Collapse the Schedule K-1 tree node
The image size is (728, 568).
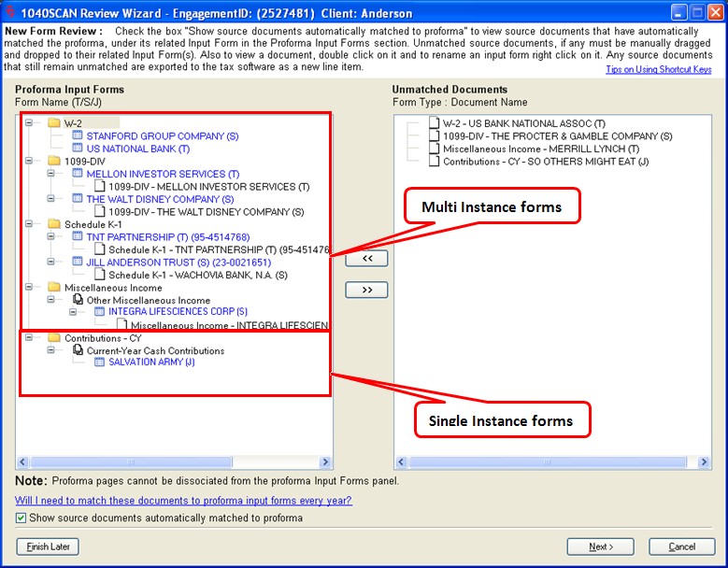(x=29, y=224)
